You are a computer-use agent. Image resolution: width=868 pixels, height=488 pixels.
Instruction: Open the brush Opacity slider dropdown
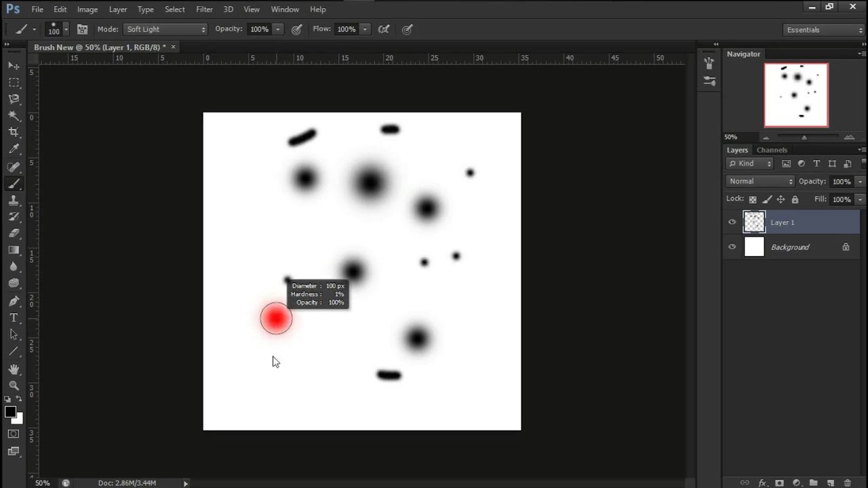pos(277,29)
